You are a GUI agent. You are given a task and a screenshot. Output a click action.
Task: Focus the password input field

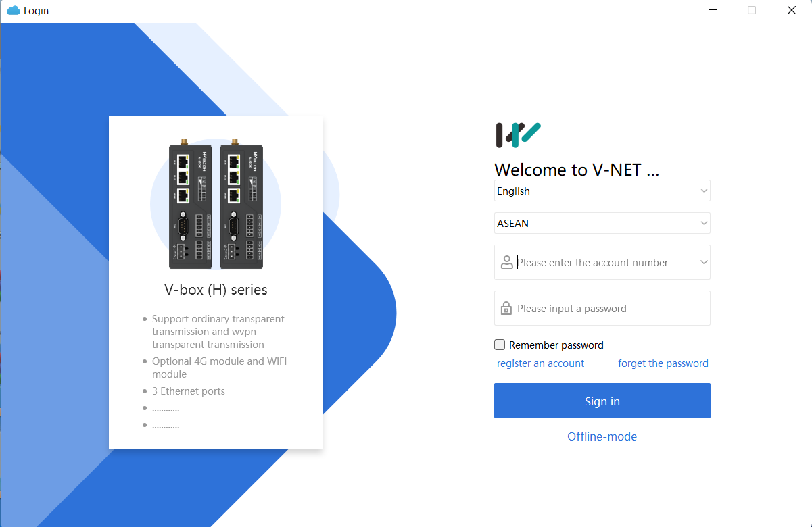(602, 308)
